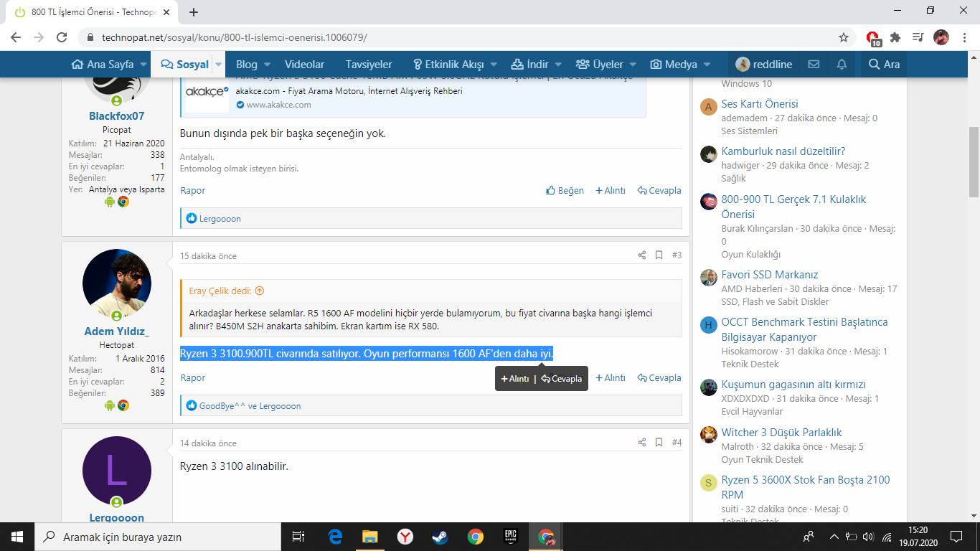This screenshot has height=551, width=980.
Task: Share post #3 using the share icon
Action: click(642, 255)
